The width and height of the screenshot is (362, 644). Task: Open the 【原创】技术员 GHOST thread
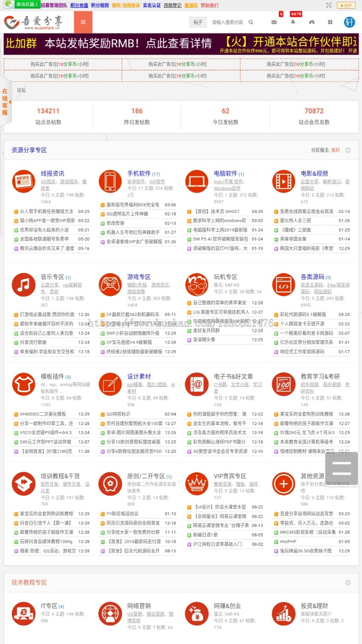tap(217, 211)
